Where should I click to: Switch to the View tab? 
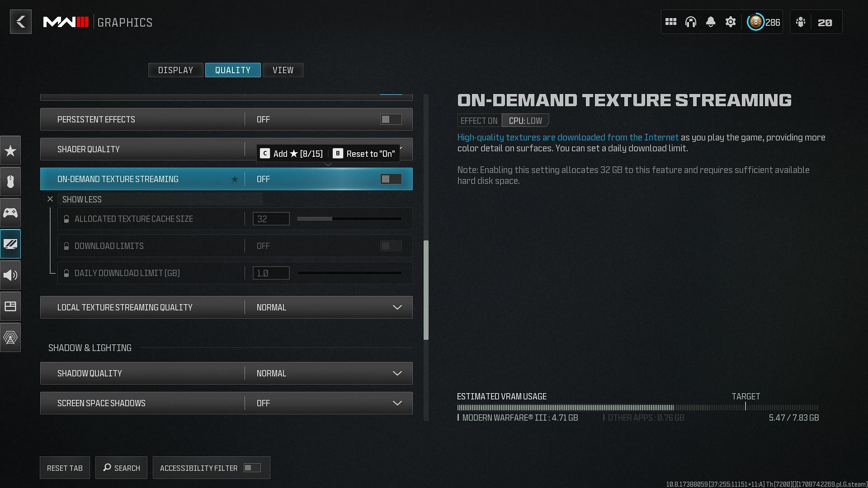[283, 70]
